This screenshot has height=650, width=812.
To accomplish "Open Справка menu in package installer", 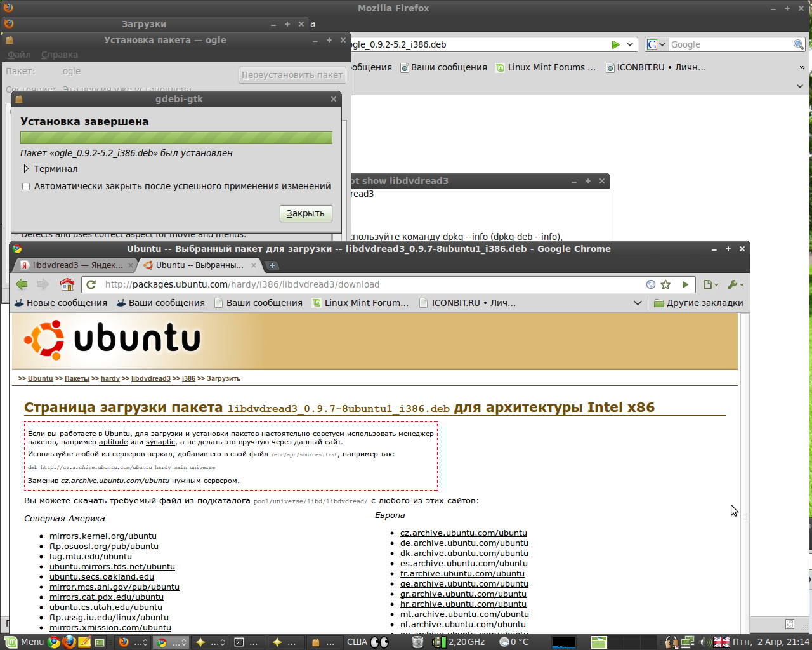I will [60, 55].
